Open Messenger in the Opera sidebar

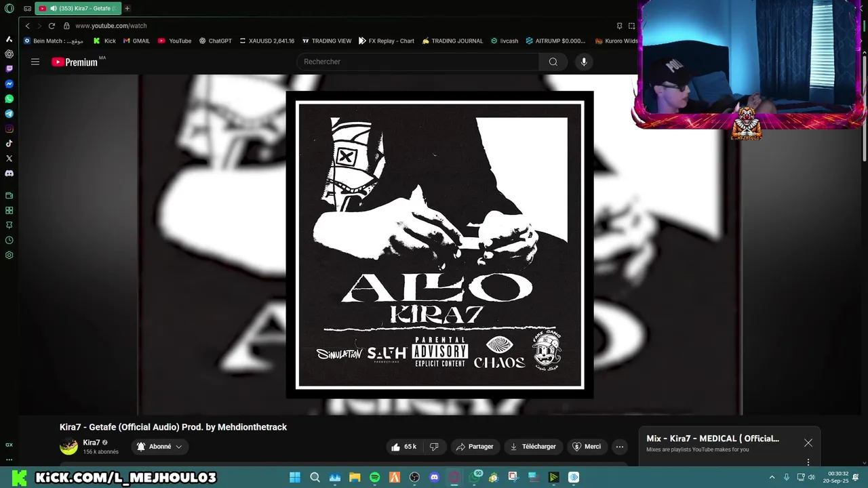click(x=9, y=84)
